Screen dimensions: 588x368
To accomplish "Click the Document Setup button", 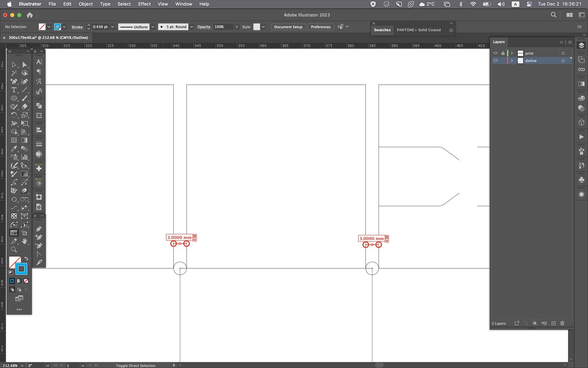I will coord(288,27).
